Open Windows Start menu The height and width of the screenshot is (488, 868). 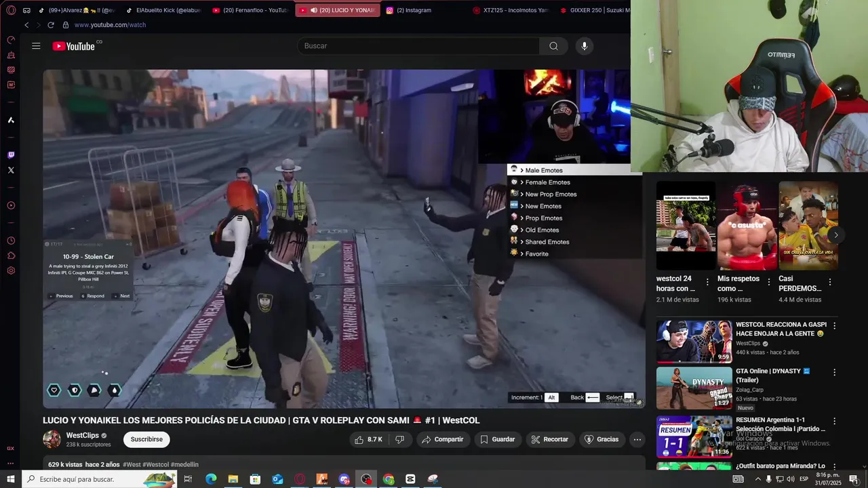11,479
